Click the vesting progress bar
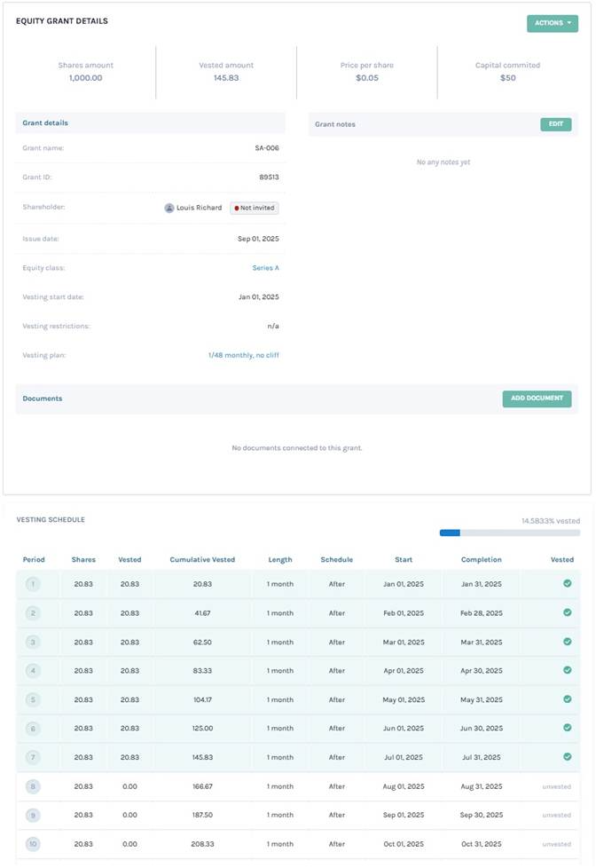 coord(509,533)
